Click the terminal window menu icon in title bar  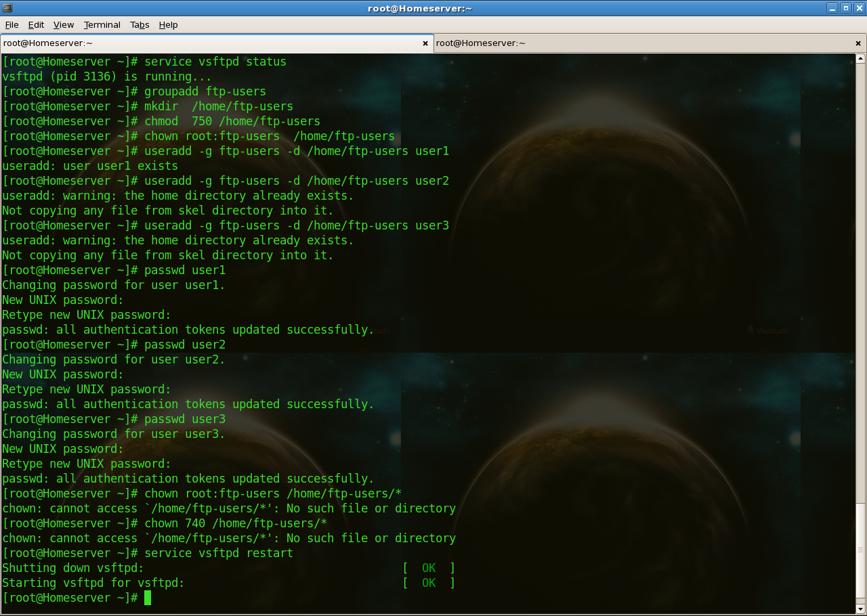coord(7,8)
